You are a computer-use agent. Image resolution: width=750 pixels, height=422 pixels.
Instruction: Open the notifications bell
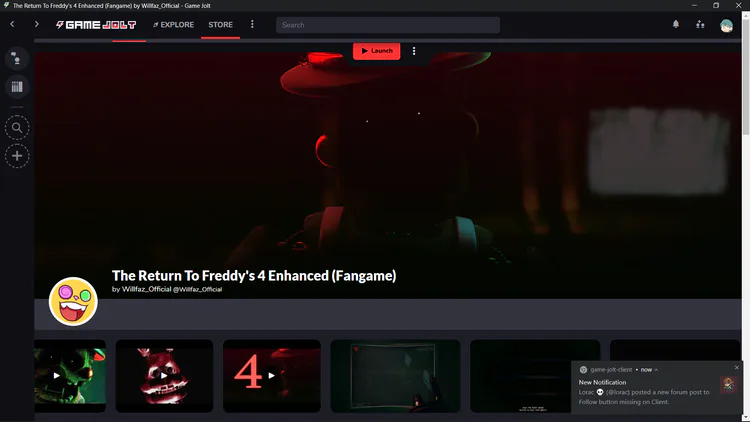(676, 24)
